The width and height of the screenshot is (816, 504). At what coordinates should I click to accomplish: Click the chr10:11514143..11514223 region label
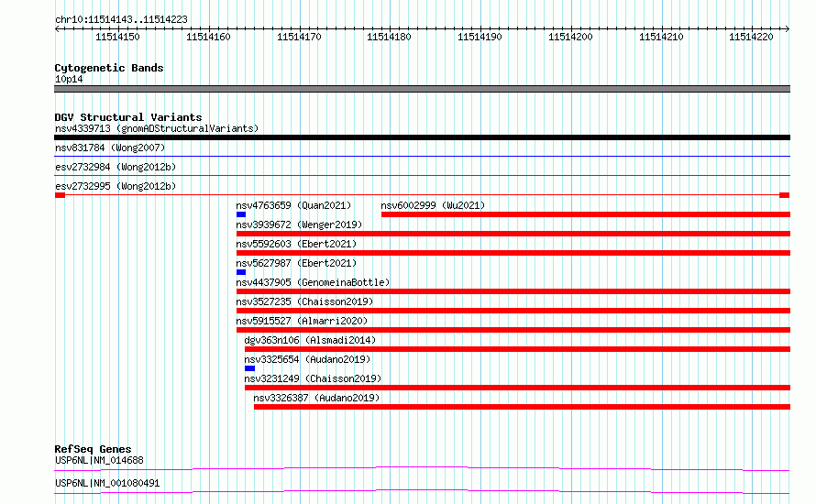(x=121, y=20)
